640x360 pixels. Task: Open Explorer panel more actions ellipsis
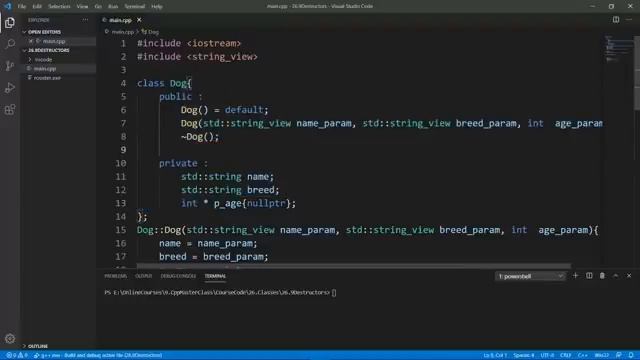pos(85,20)
